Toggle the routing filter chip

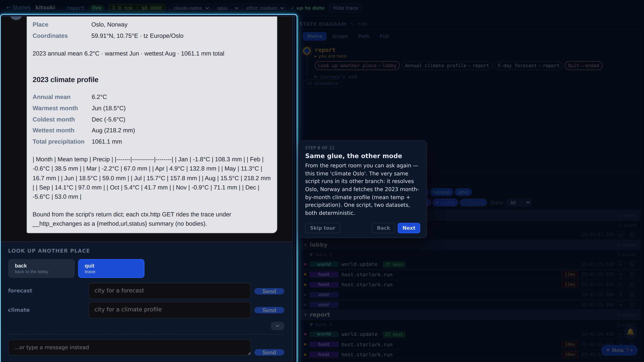coord(445,203)
